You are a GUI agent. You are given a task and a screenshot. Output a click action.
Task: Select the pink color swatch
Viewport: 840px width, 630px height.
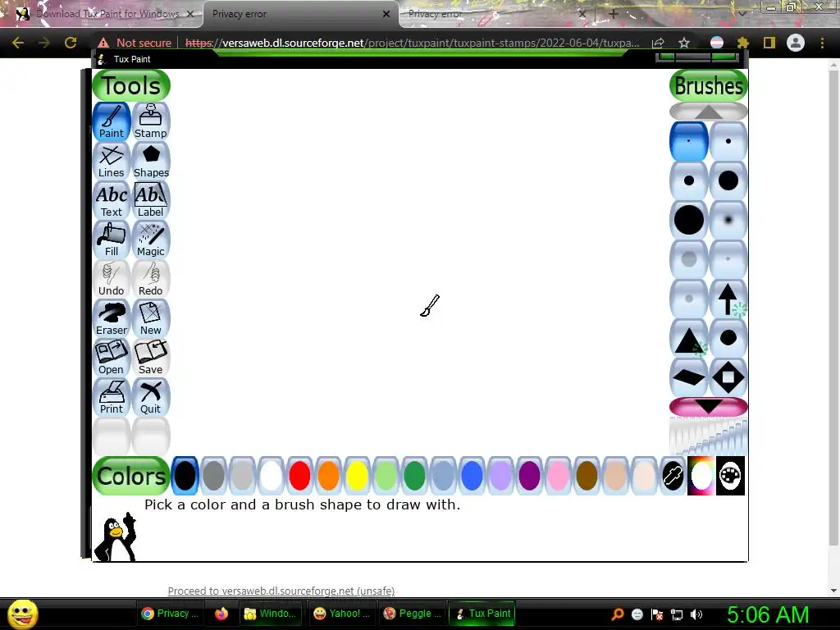click(558, 476)
